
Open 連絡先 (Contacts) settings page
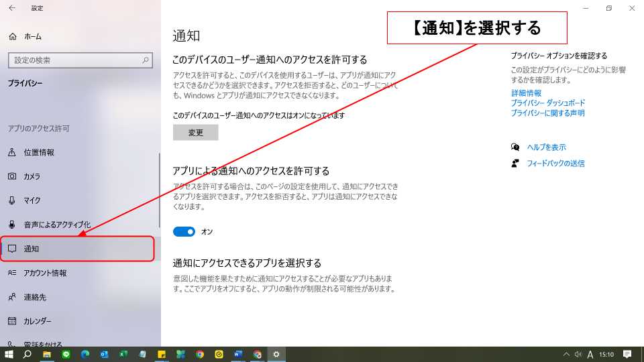[x=35, y=297]
